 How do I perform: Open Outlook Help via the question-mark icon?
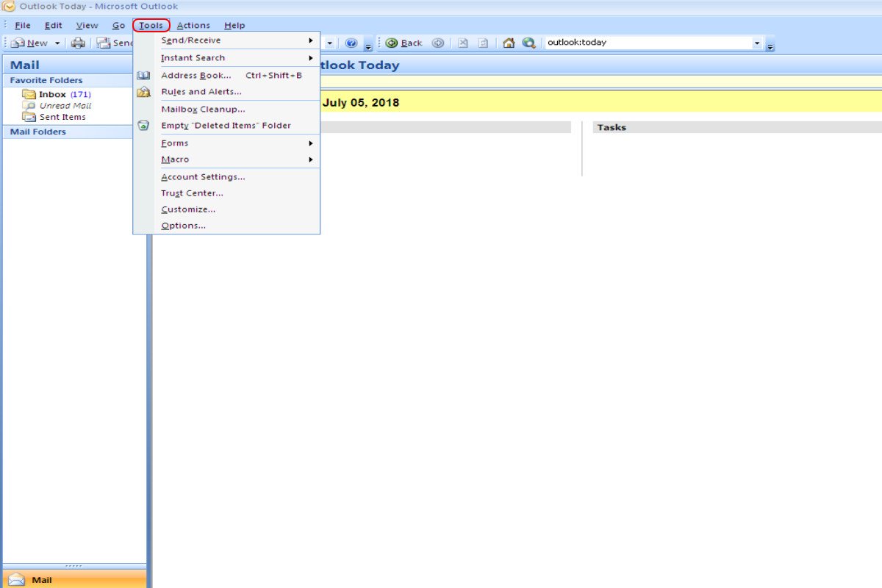point(351,43)
